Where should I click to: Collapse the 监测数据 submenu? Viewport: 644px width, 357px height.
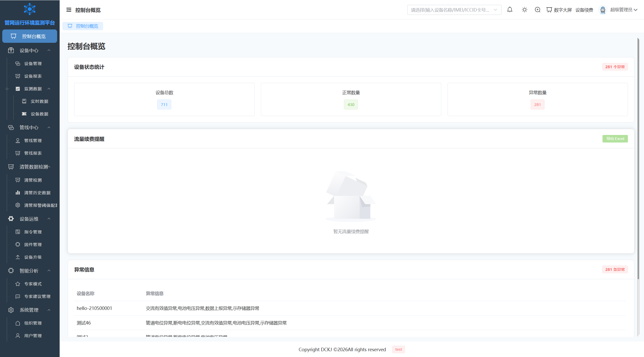pos(33,89)
